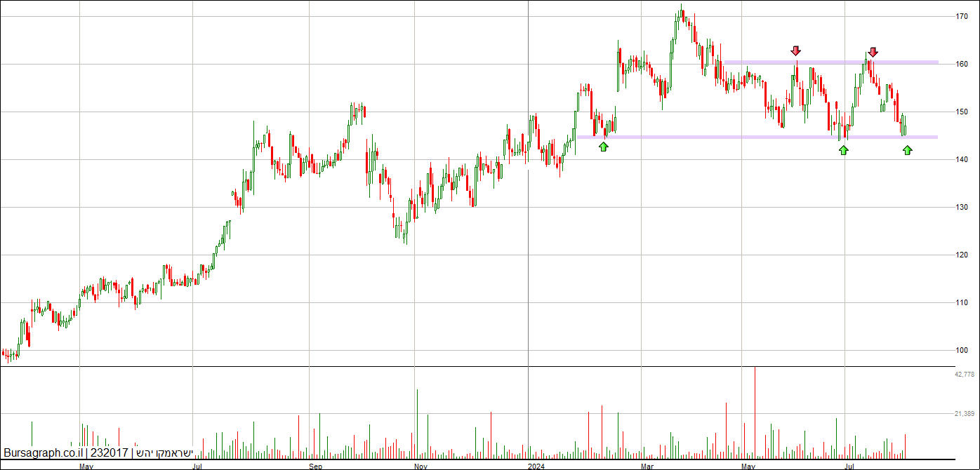980x470 pixels.
Task: Click the 120 price axis label
Action: point(962,255)
